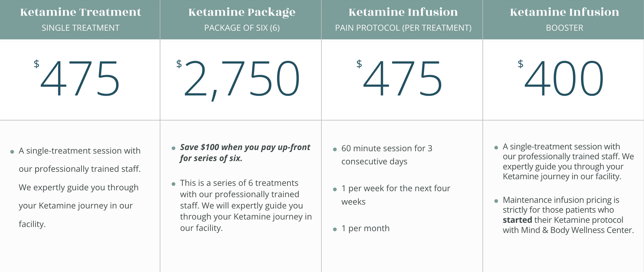Click the SINGLE TREATMENT subtitle
The height and width of the screenshot is (272, 644).
pos(80,28)
